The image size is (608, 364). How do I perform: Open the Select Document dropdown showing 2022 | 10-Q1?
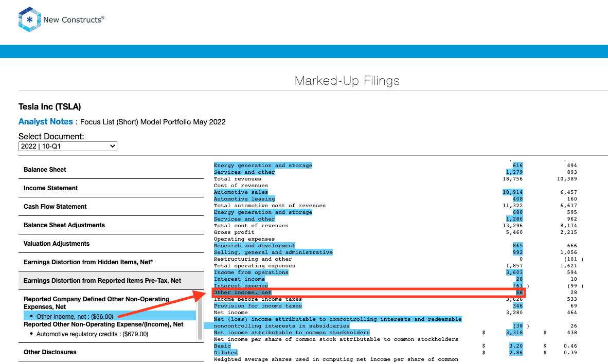click(68, 146)
